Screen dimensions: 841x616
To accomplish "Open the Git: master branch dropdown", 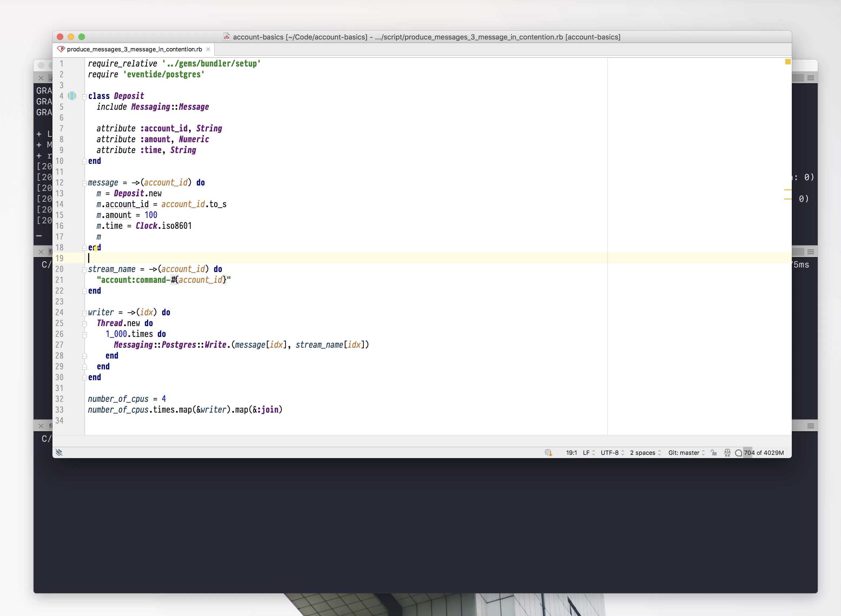I will pos(687,453).
